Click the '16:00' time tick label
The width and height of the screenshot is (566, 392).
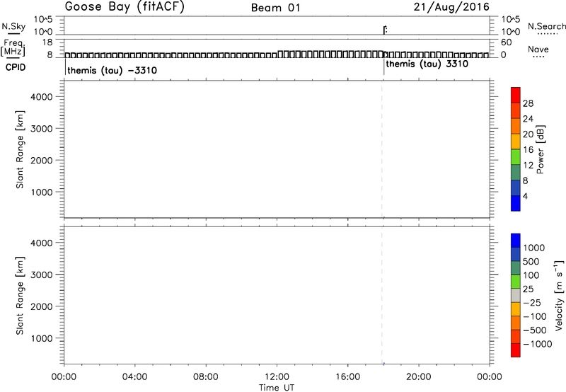pos(347,377)
